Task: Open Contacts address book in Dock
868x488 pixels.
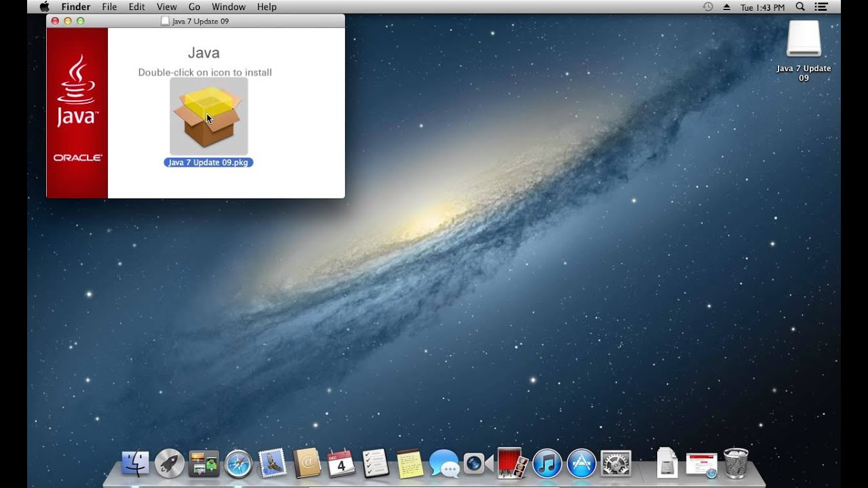Action: coord(307,464)
